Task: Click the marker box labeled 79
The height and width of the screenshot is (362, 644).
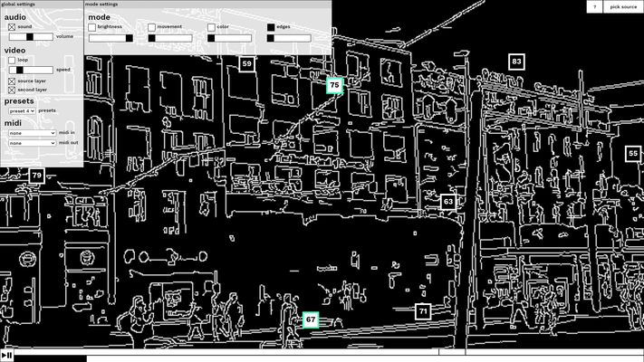Action: click(36, 176)
